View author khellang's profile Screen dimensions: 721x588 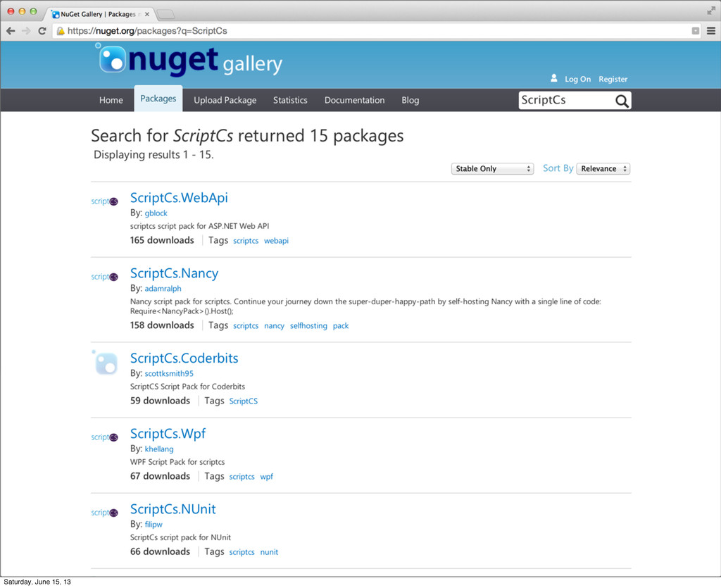pyautogui.click(x=159, y=449)
